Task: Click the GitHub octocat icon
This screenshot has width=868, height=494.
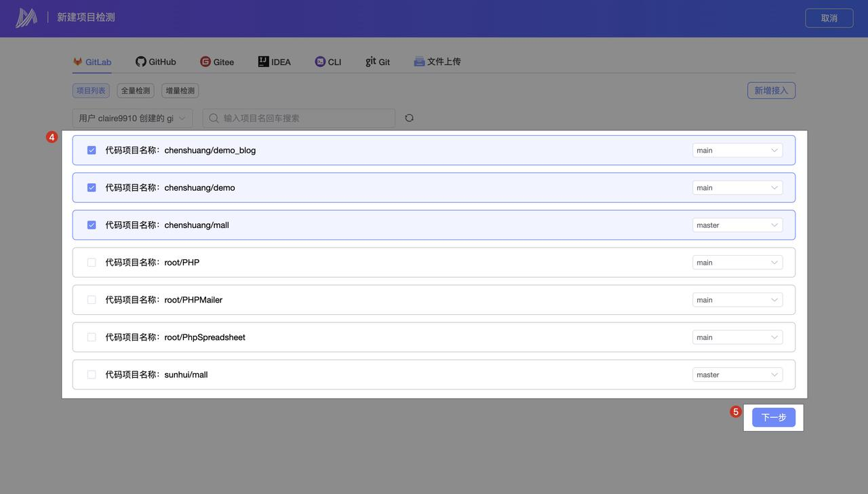Action: click(141, 62)
